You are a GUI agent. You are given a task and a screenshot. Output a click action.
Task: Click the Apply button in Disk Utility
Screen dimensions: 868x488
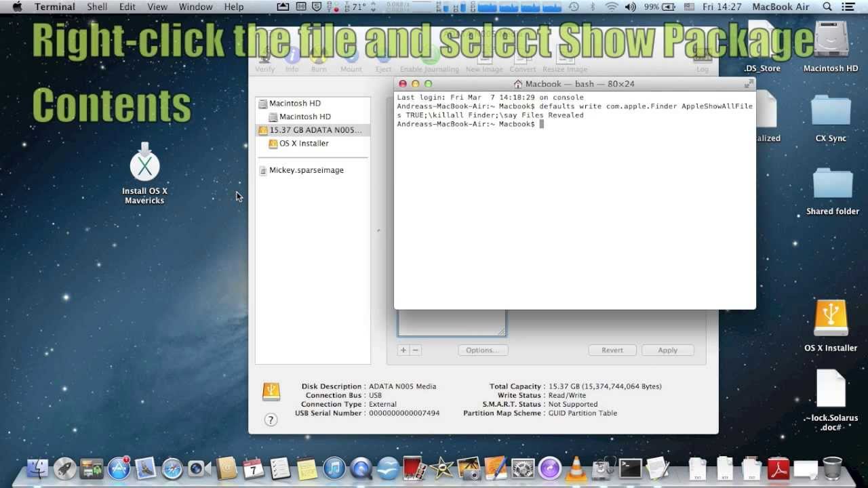[667, 350]
